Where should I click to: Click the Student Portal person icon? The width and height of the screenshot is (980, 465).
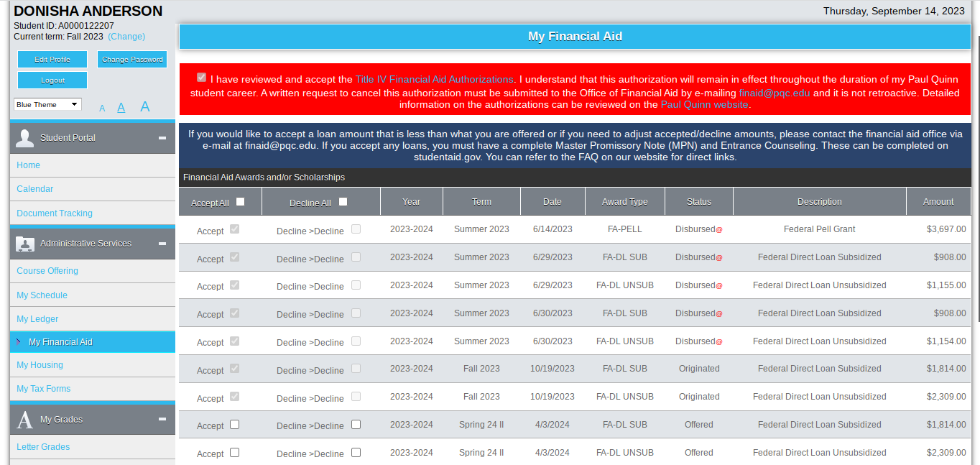click(x=25, y=137)
